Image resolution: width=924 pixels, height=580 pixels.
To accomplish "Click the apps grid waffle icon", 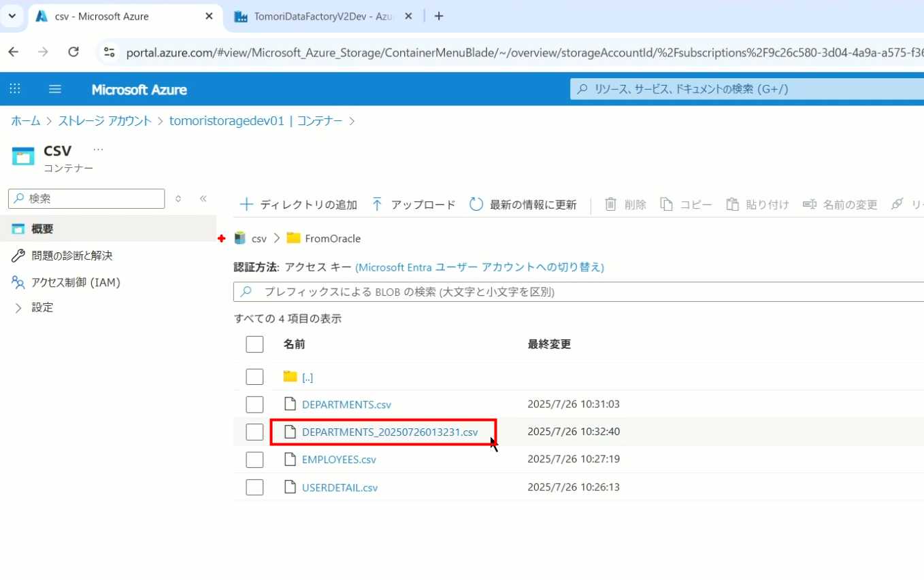I will coord(15,89).
